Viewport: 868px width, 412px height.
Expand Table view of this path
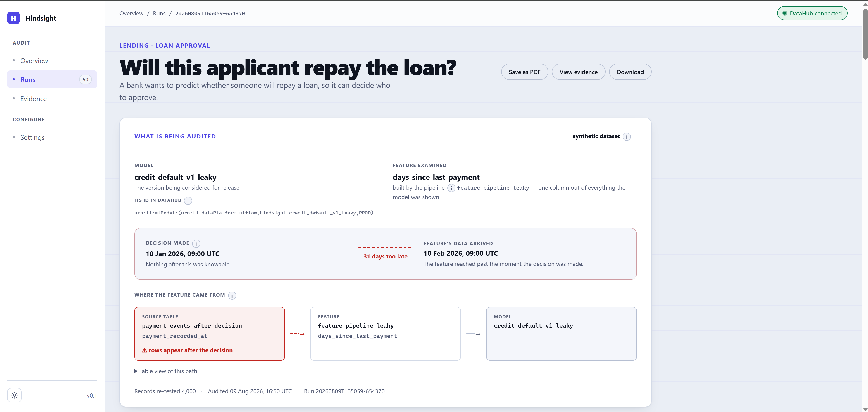[x=166, y=371]
